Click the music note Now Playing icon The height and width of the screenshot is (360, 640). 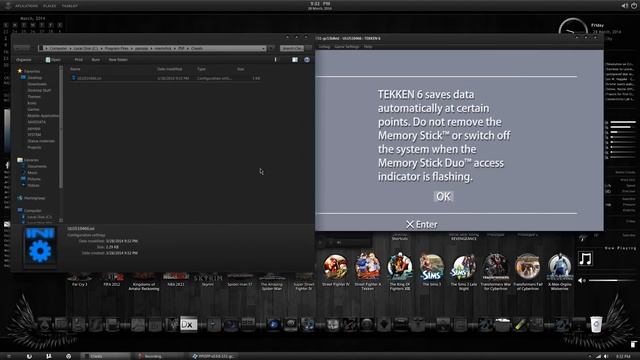[586, 259]
